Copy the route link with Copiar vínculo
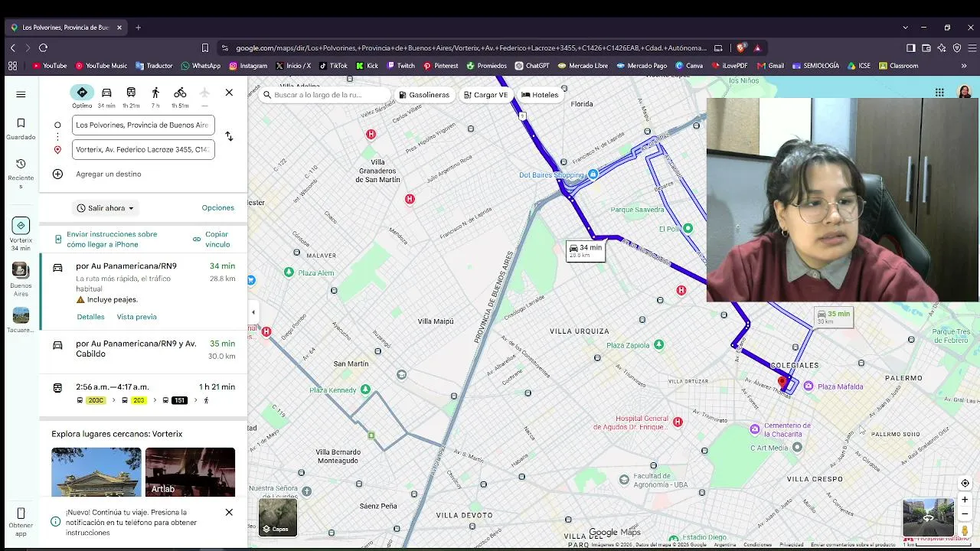 click(211, 240)
